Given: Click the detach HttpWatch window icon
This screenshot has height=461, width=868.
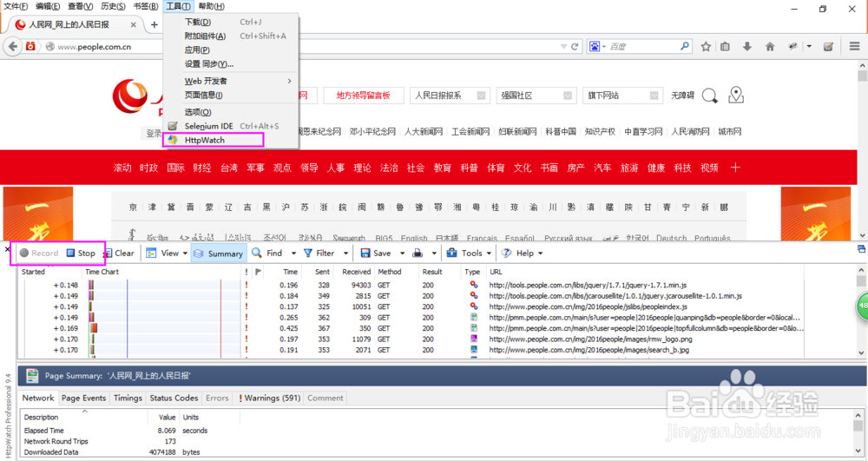Looking at the screenshot, I should (861, 249).
